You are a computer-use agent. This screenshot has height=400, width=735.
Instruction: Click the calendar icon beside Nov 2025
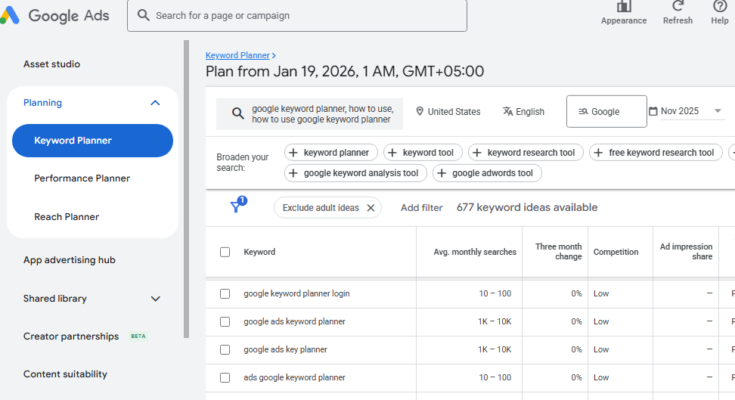tap(653, 111)
